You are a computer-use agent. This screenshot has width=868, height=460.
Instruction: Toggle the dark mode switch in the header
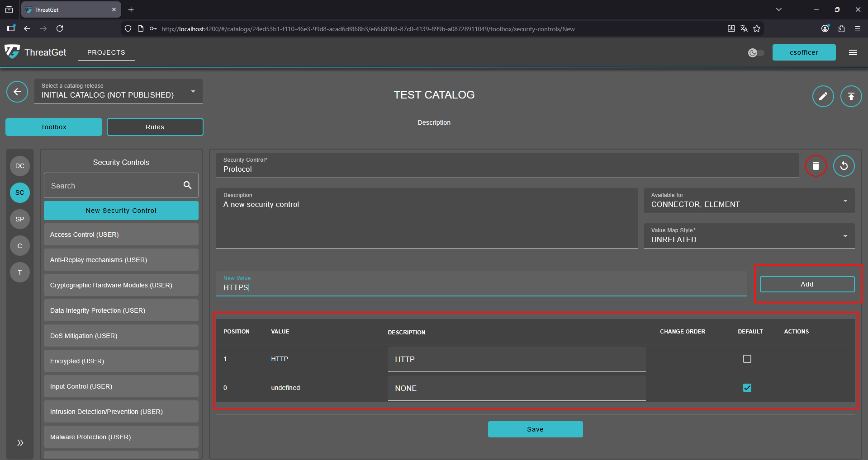(756, 52)
